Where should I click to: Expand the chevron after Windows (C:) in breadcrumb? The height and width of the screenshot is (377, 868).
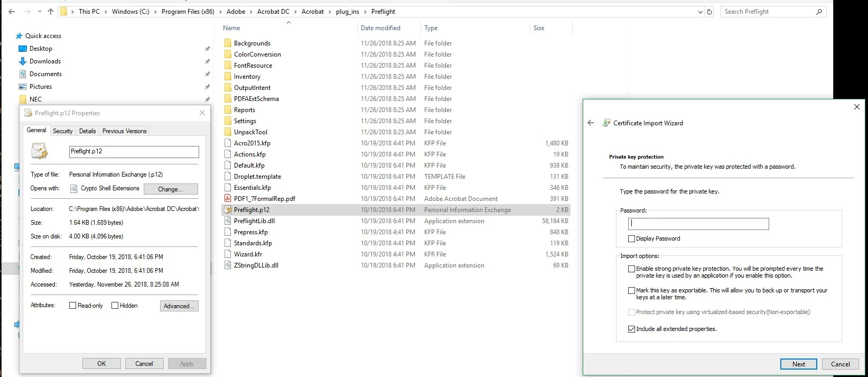[156, 12]
